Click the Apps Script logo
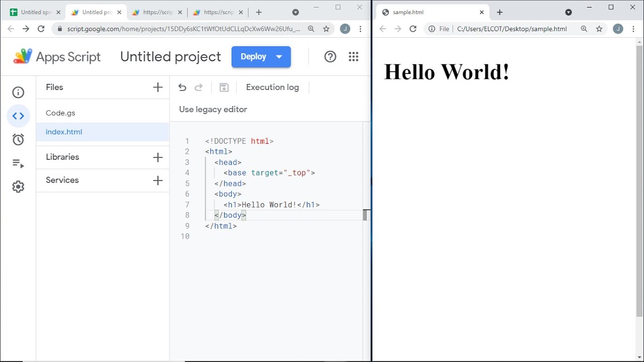The height and width of the screenshot is (362, 644). tap(57, 57)
